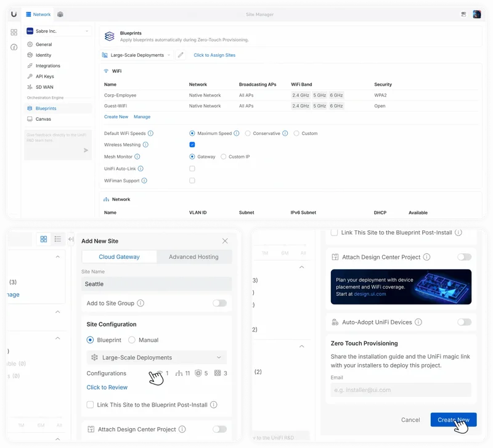Check Link This Site to Blueprint in Add New Site
493x448 pixels.
[90, 405]
